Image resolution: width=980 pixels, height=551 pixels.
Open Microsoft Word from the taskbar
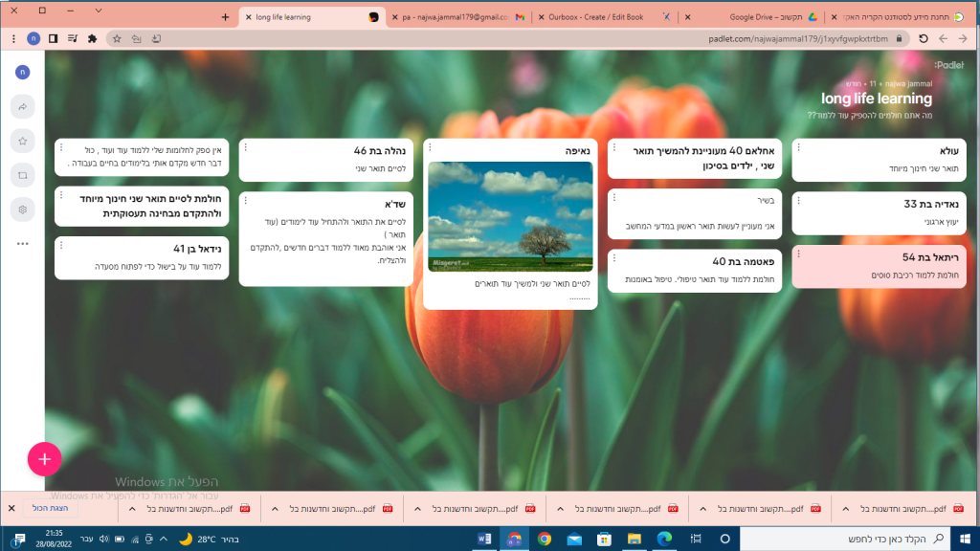pos(483,540)
